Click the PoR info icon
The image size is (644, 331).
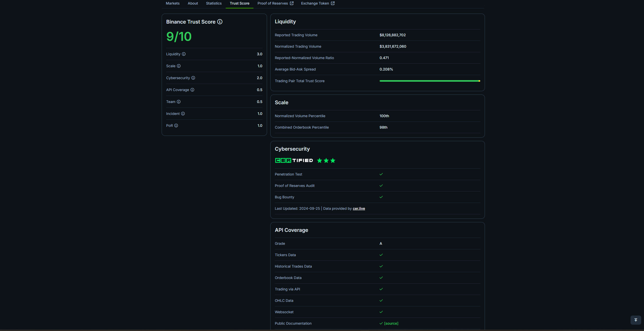176,126
